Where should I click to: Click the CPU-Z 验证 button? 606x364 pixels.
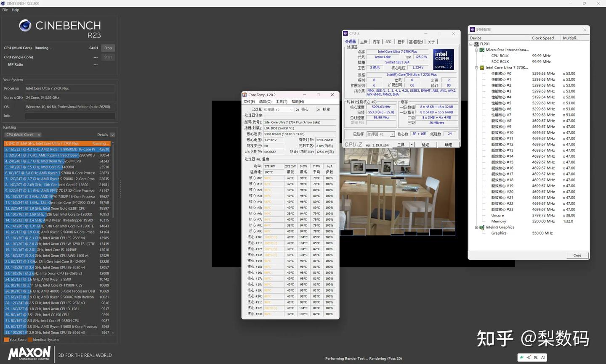(426, 145)
